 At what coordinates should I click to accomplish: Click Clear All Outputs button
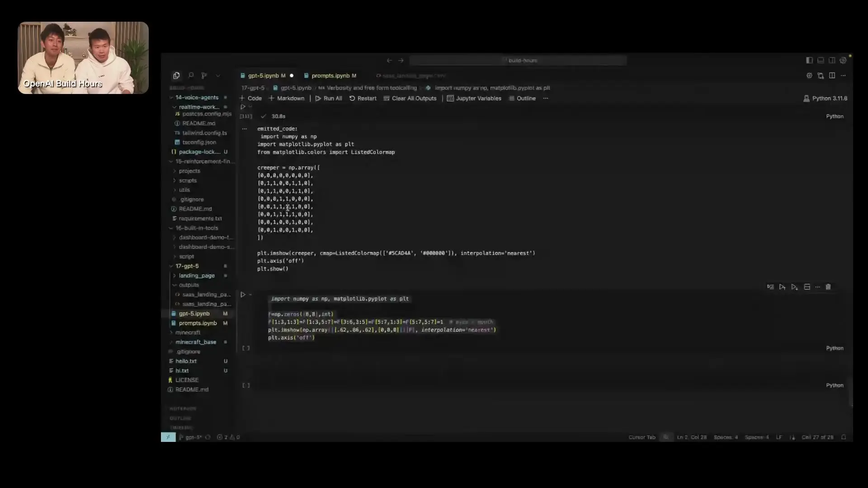click(x=410, y=98)
